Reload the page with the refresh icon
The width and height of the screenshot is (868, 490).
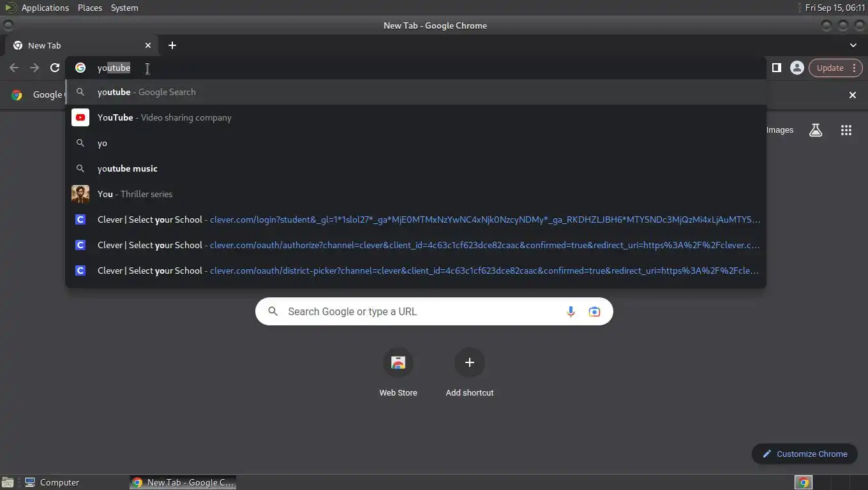pos(55,68)
